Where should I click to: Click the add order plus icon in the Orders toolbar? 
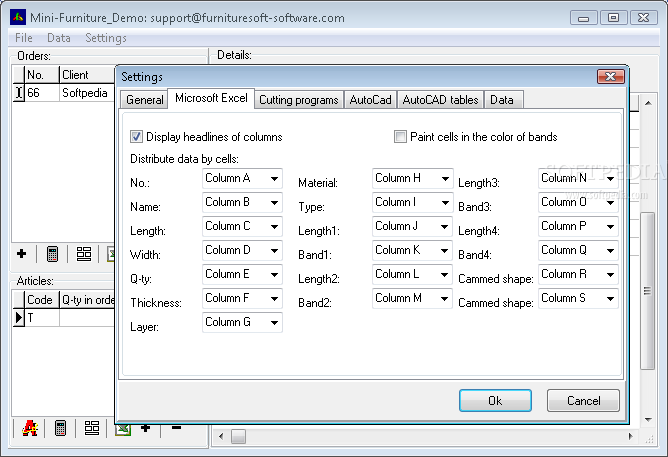(x=21, y=254)
